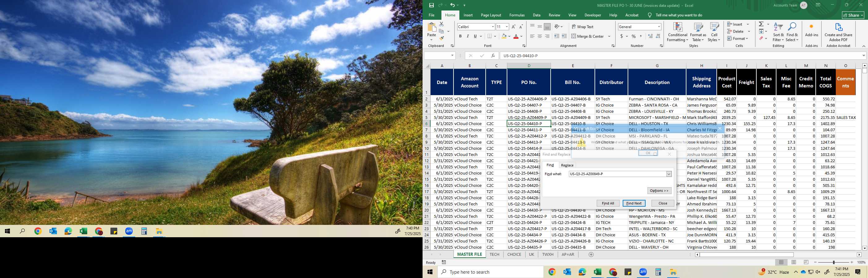Open Sort & Filter dropdown
The width and height of the screenshot is (868, 278).
point(778,32)
